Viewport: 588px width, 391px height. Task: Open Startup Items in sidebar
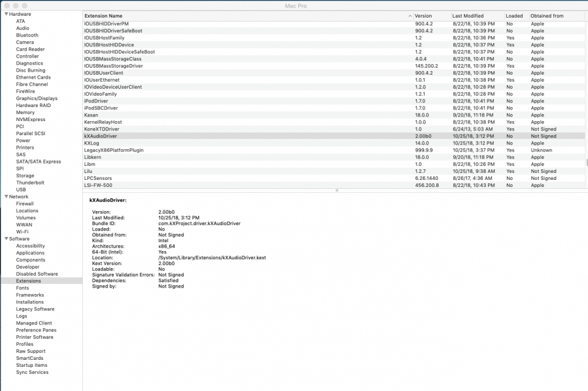tap(32, 365)
